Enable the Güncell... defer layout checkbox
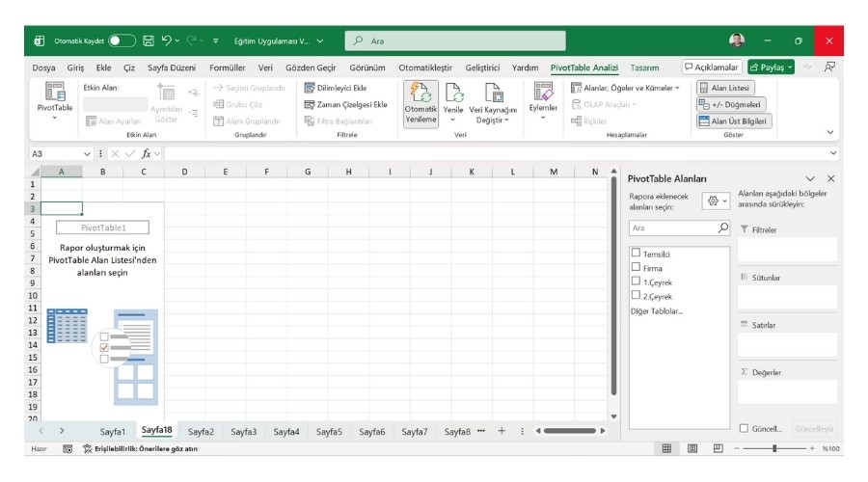This screenshot has height=482, width=868. [x=744, y=428]
